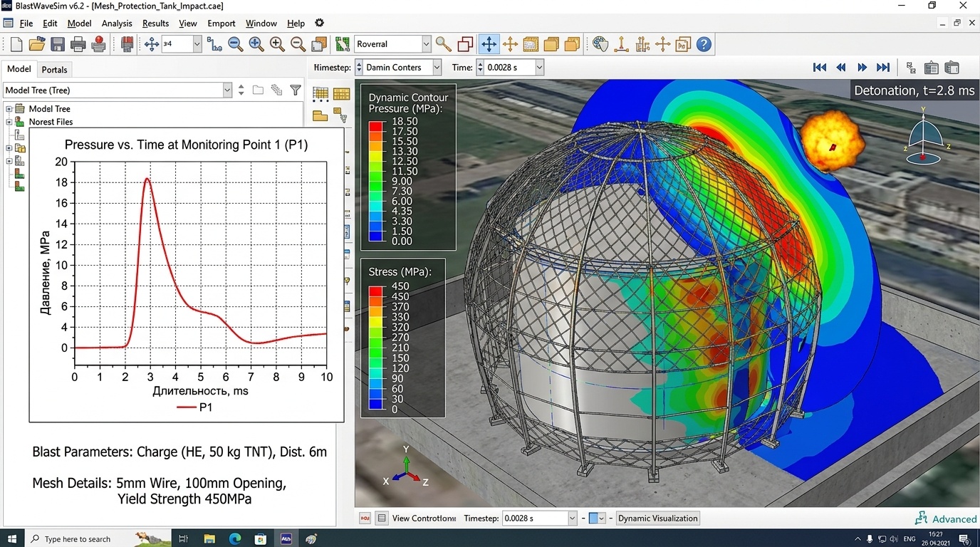The image size is (980, 547).
Task: Open the Emport menu
Action: pyautogui.click(x=221, y=24)
